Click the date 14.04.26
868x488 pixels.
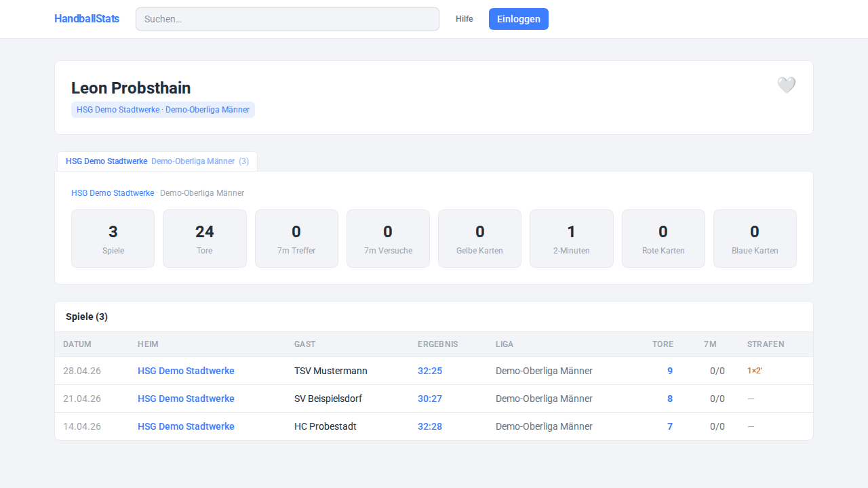coord(82,426)
